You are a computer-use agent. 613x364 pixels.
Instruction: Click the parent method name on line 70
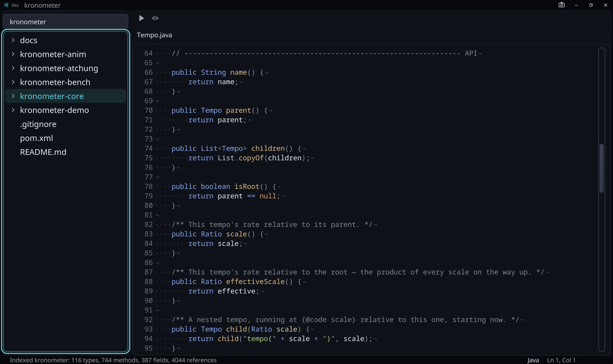coord(238,110)
